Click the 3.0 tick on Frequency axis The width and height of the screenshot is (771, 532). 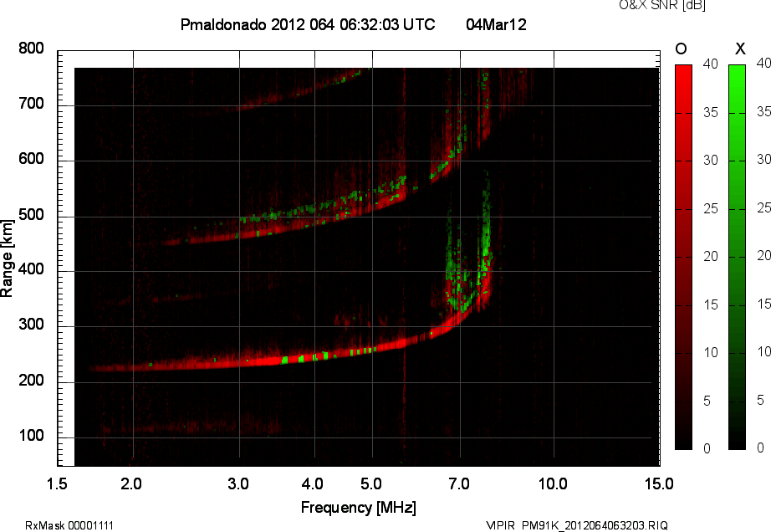(238, 484)
